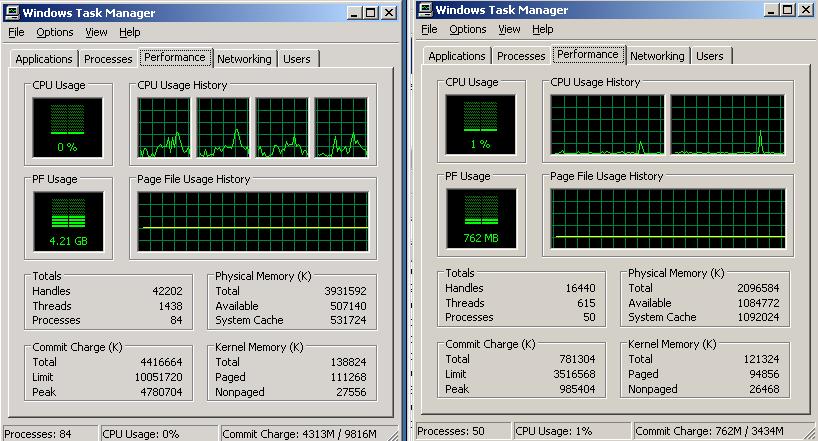The width and height of the screenshot is (818, 441).
Task: Click Commit Charge Limit 3516568
Action: [x=574, y=374]
